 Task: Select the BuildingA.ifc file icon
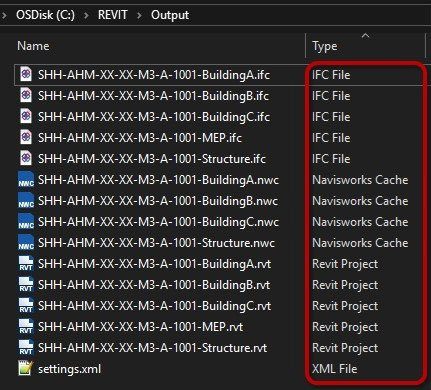(x=26, y=74)
